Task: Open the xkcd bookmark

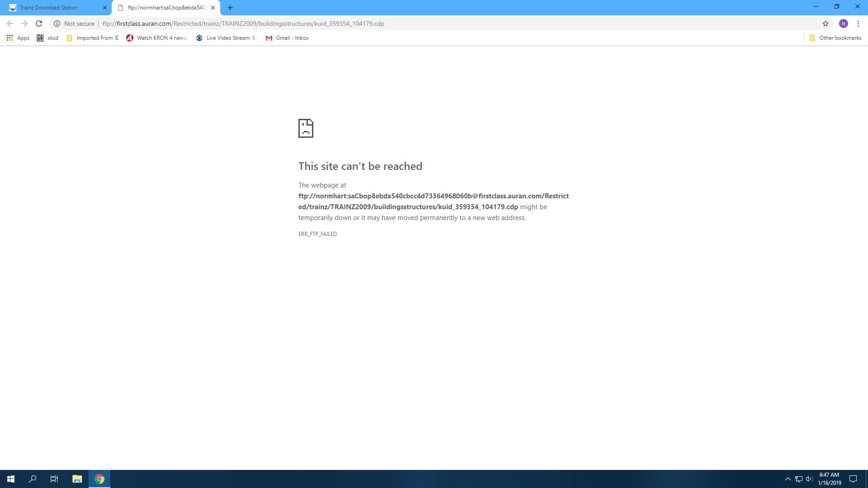Action: (47, 38)
